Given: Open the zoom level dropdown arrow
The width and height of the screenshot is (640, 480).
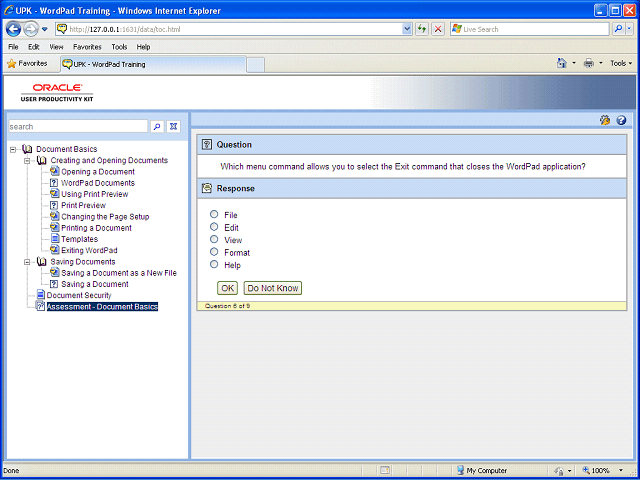Looking at the screenshot, I should point(621,471).
